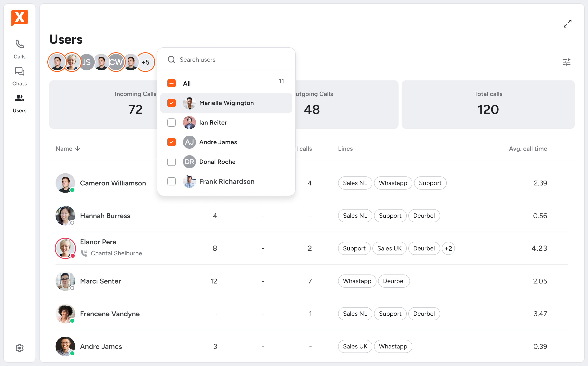
Task: Expand the +5 more users avatar
Action: pyautogui.click(x=145, y=62)
